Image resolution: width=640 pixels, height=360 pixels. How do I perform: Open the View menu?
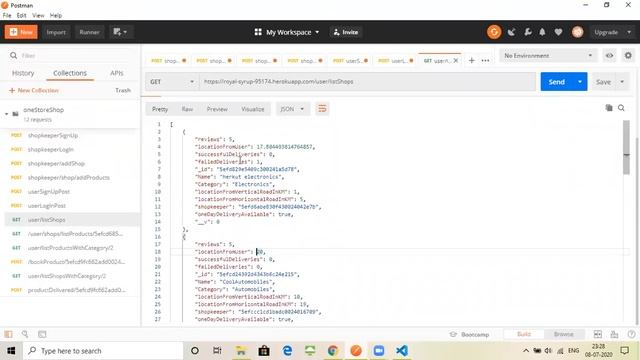click(x=38, y=15)
